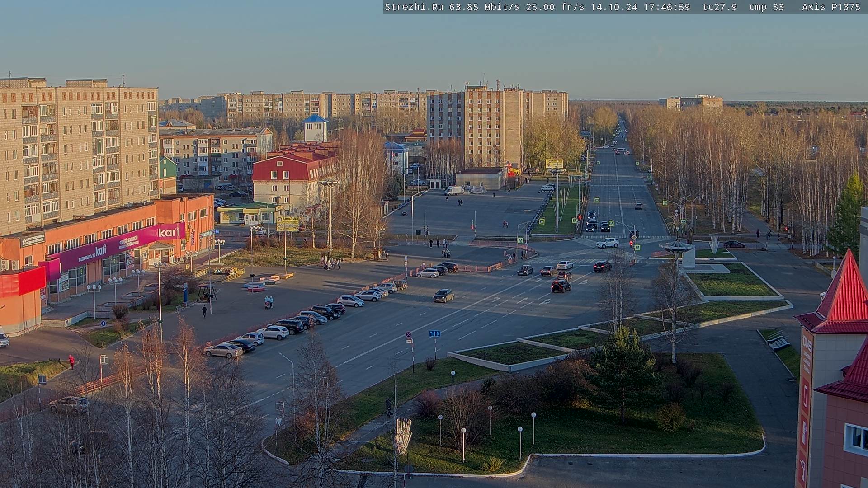
Task: Click the Axis P1375 camera model text
Action: click(x=831, y=7)
